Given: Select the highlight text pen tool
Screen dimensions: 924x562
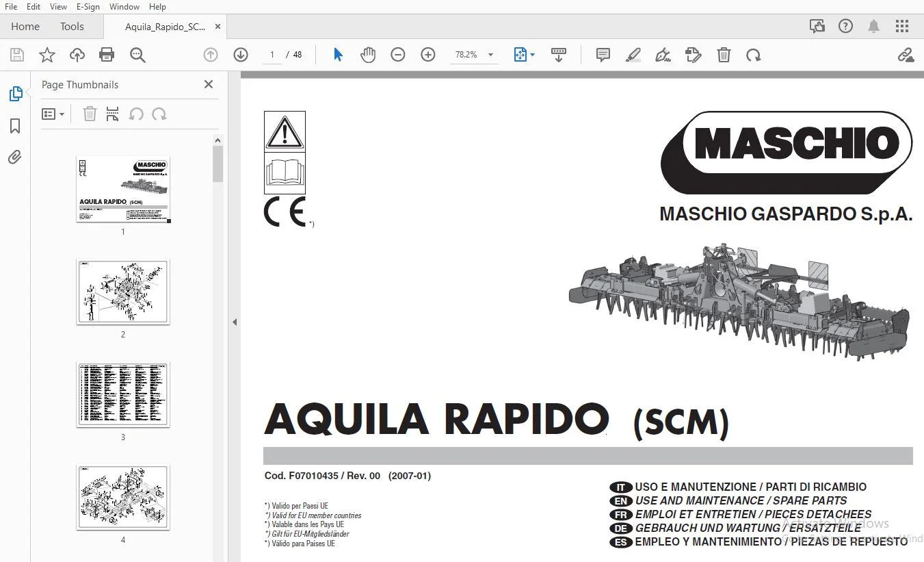Looking at the screenshot, I should 633,55.
